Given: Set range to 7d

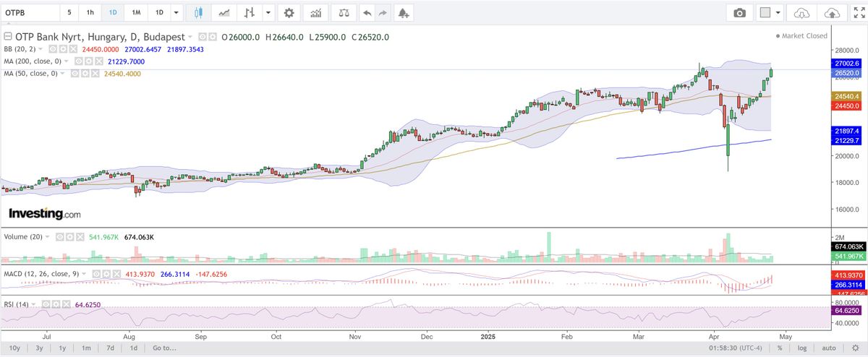Looking at the screenshot, I should click(109, 348).
